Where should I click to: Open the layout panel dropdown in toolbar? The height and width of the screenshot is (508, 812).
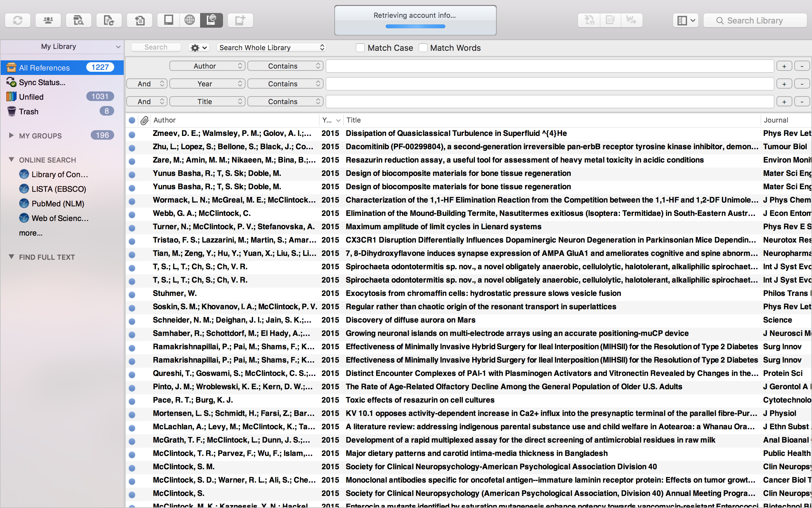(x=685, y=21)
